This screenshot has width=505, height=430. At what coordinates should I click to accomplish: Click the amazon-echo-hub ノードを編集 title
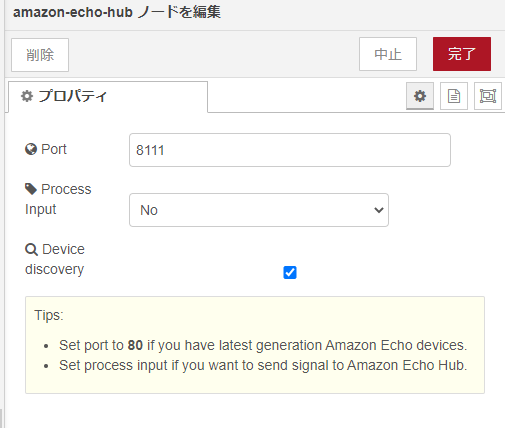[117, 12]
